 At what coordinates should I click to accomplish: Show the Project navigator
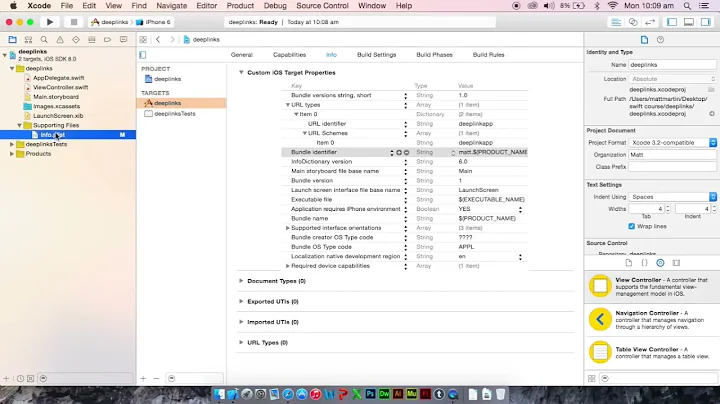pyautogui.click(x=12, y=39)
